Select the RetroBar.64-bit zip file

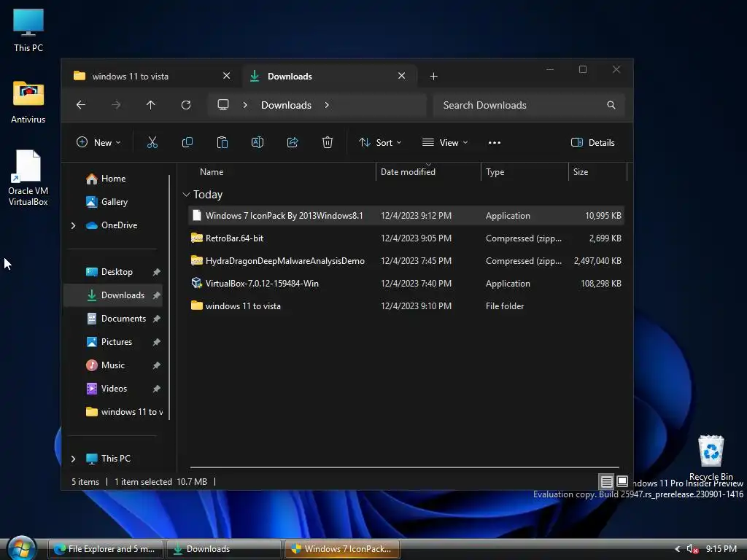coord(406,238)
